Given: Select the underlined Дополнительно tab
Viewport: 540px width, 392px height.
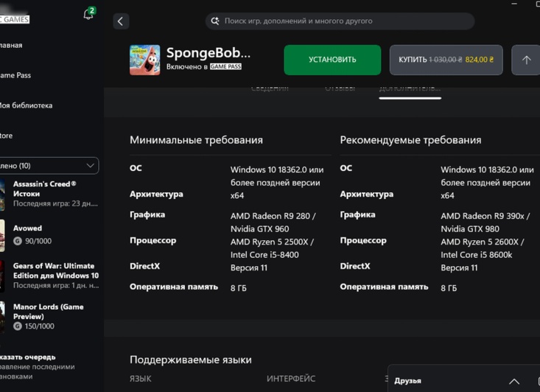Looking at the screenshot, I should tap(410, 91).
